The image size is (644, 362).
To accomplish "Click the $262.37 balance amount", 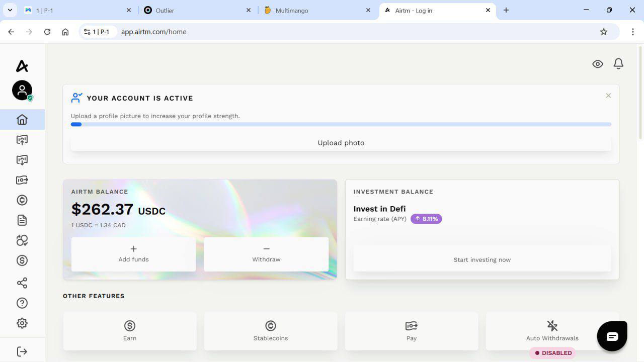I will (x=102, y=209).
